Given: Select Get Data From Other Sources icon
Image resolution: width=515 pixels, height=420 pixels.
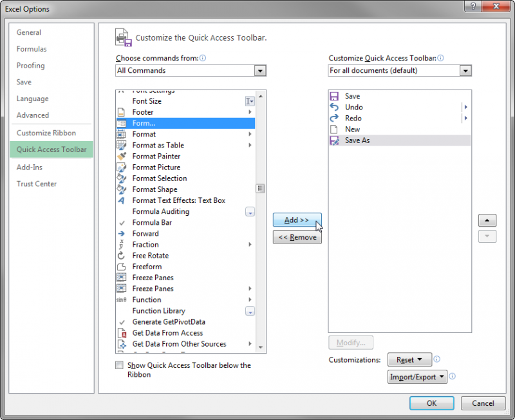Looking at the screenshot, I should tap(122, 344).
